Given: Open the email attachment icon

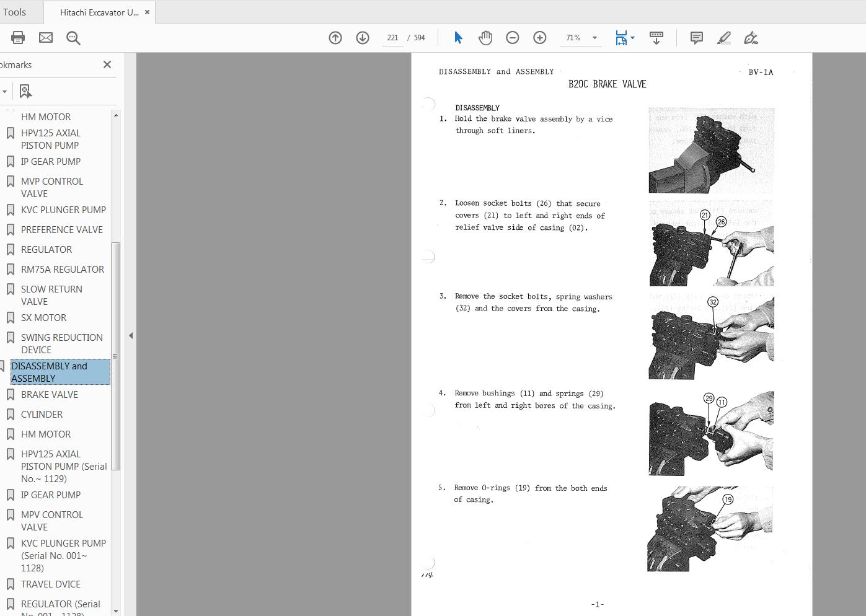Looking at the screenshot, I should point(45,38).
